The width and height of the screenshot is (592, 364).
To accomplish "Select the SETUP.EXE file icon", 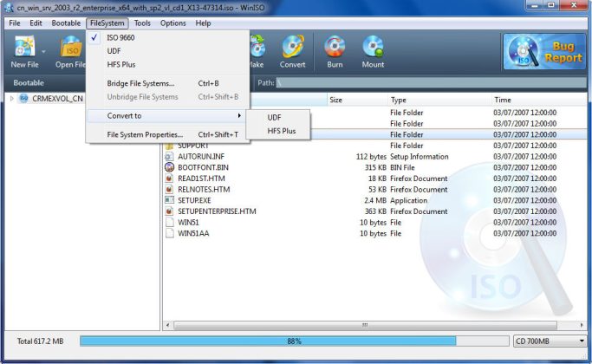I will point(170,200).
